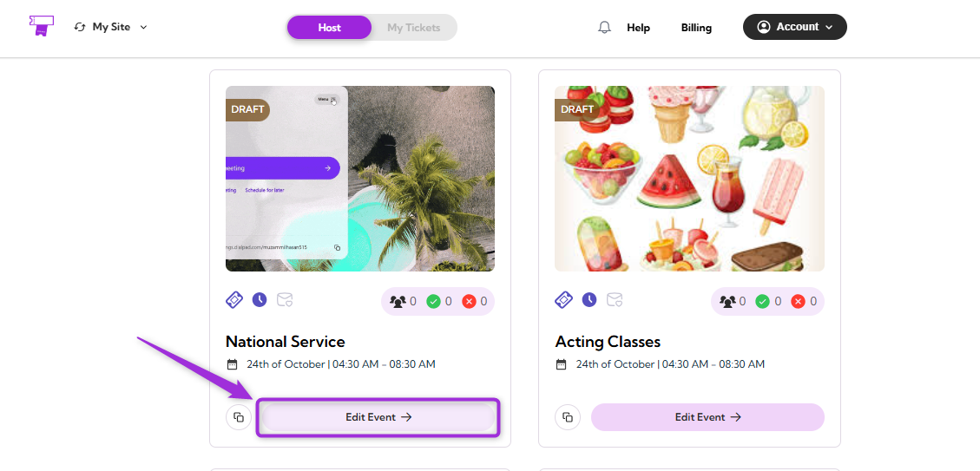Open the notifications bell
Screen dimensions: 980x471
coord(604,28)
